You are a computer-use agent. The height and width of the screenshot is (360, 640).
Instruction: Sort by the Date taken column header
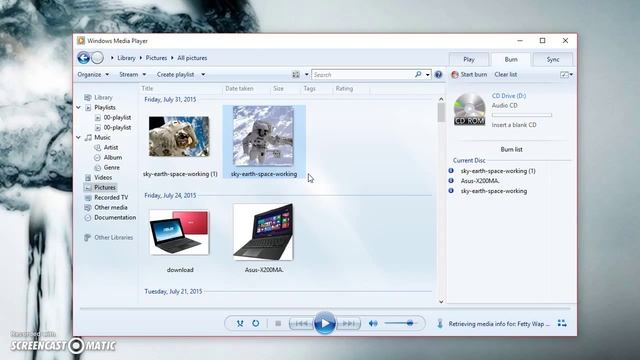[x=239, y=89]
